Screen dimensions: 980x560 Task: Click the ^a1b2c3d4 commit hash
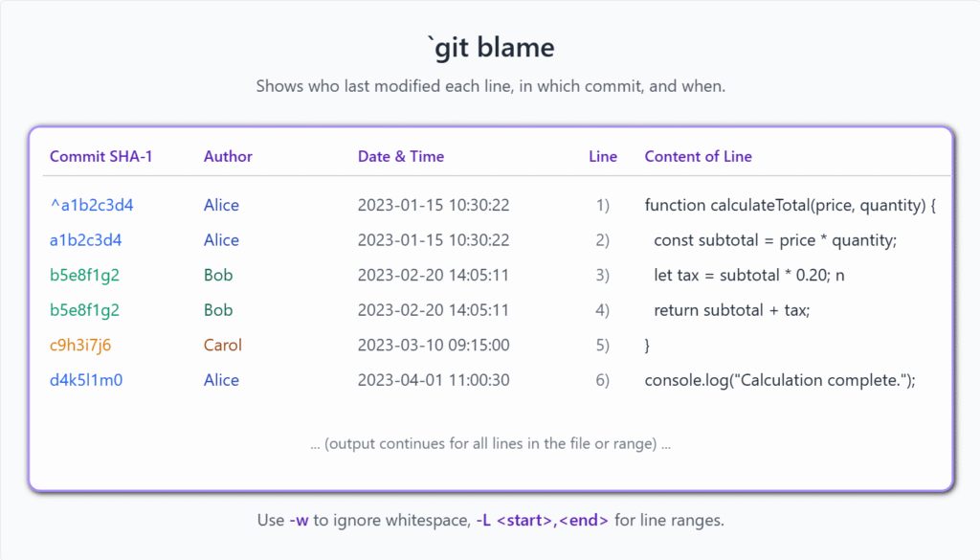click(x=91, y=205)
